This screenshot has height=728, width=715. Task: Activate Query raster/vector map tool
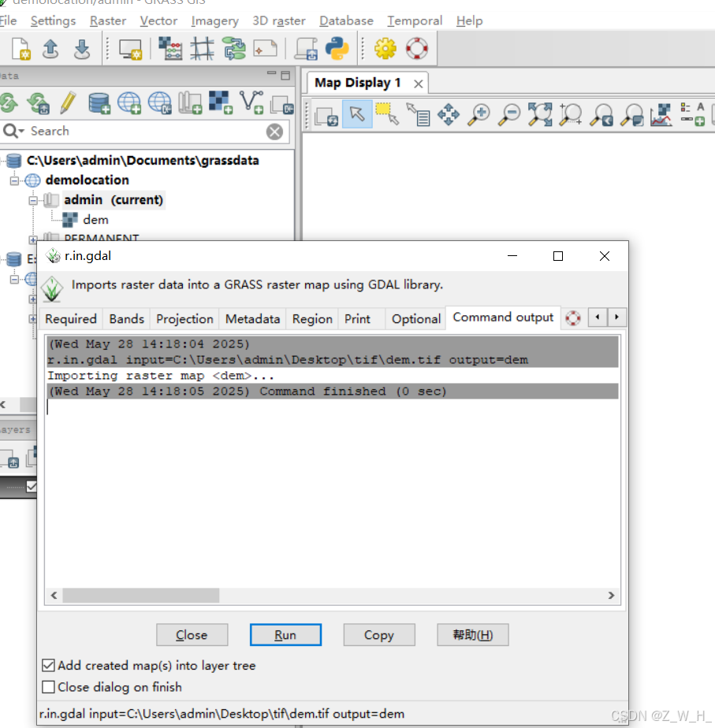pyautogui.click(x=418, y=115)
